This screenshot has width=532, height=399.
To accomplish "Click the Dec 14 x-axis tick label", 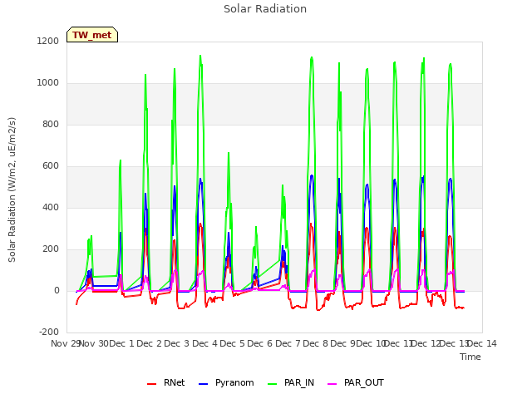I will pos(482,343).
